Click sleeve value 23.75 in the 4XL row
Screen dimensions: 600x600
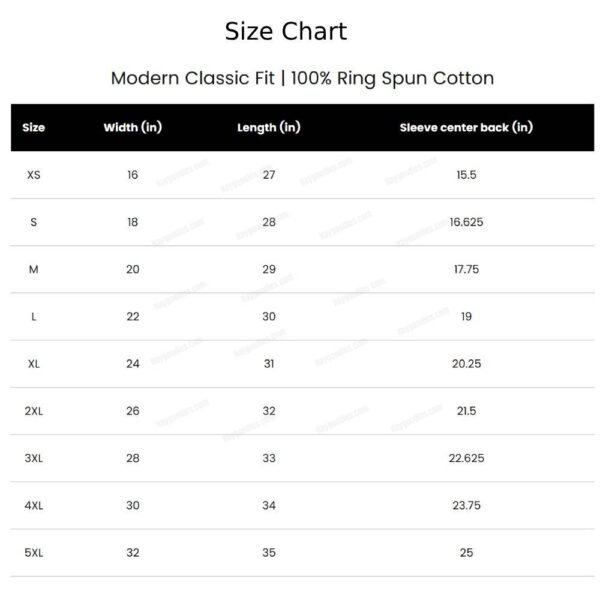pyautogui.click(x=466, y=506)
